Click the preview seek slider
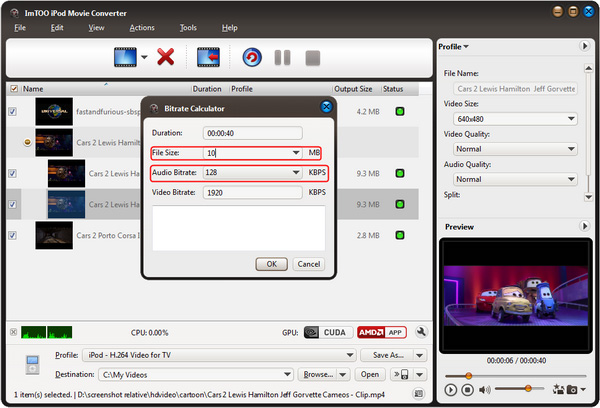 pos(515,376)
